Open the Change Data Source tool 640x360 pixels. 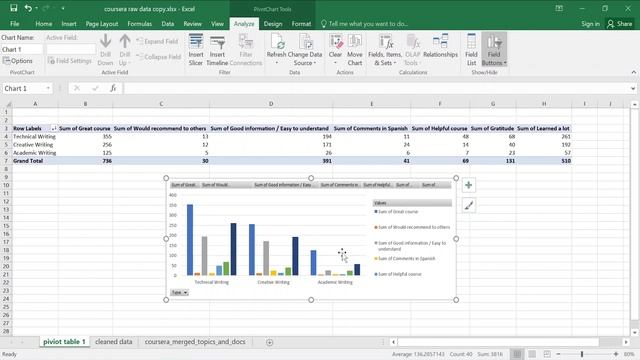click(x=305, y=49)
